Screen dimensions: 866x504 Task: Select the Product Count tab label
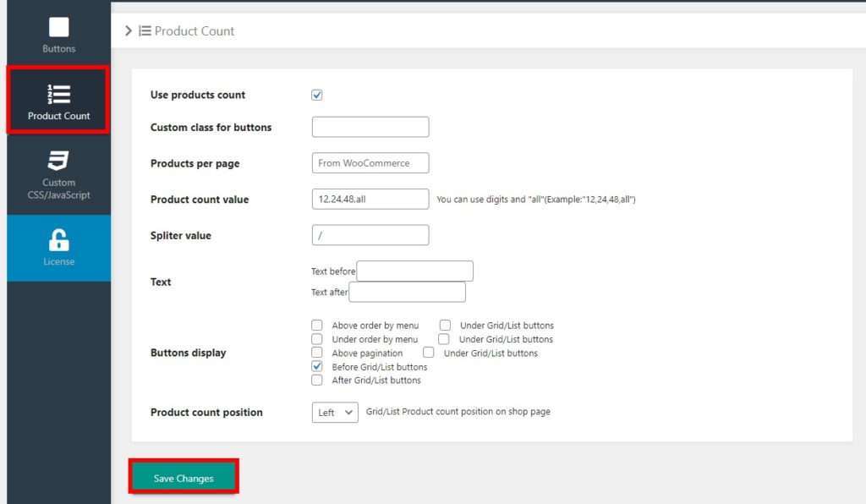(x=58, y=116)
